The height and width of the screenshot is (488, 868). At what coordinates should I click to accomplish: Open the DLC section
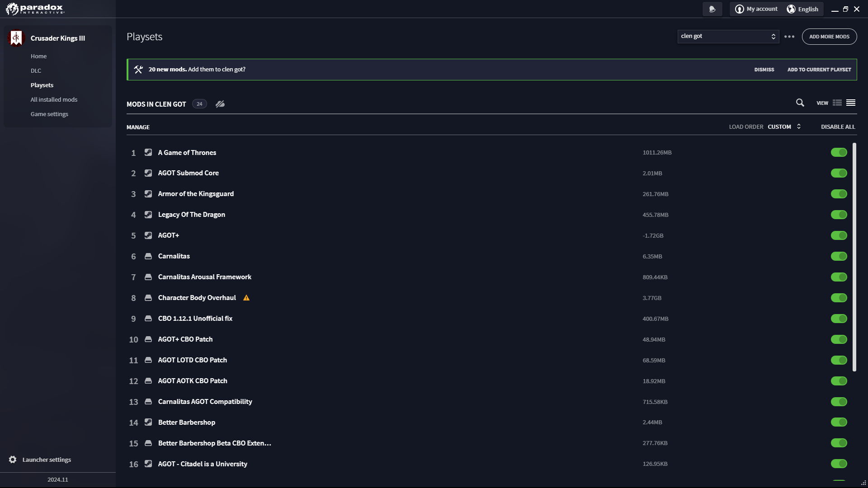point(36,71)
